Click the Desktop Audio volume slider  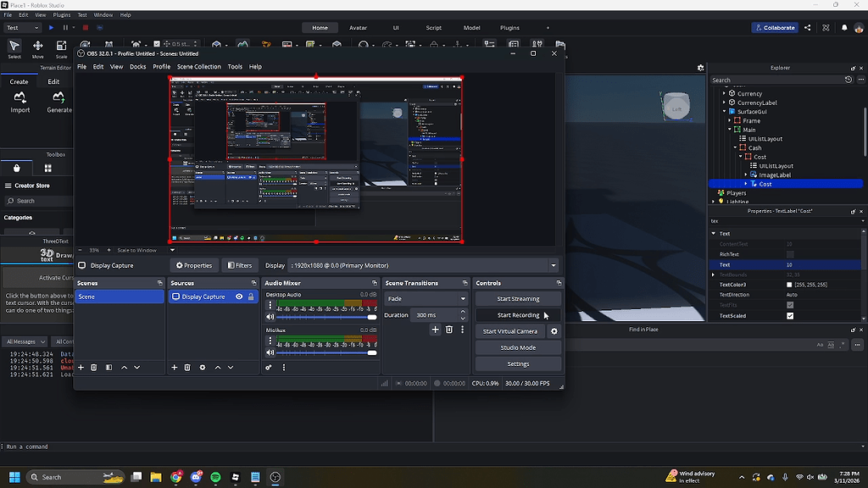(x=326, y=317)
